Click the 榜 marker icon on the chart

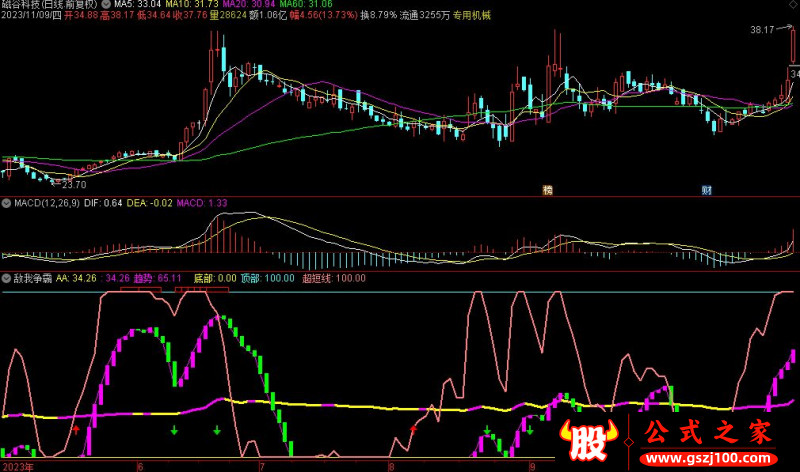click(x=547, y=190)
